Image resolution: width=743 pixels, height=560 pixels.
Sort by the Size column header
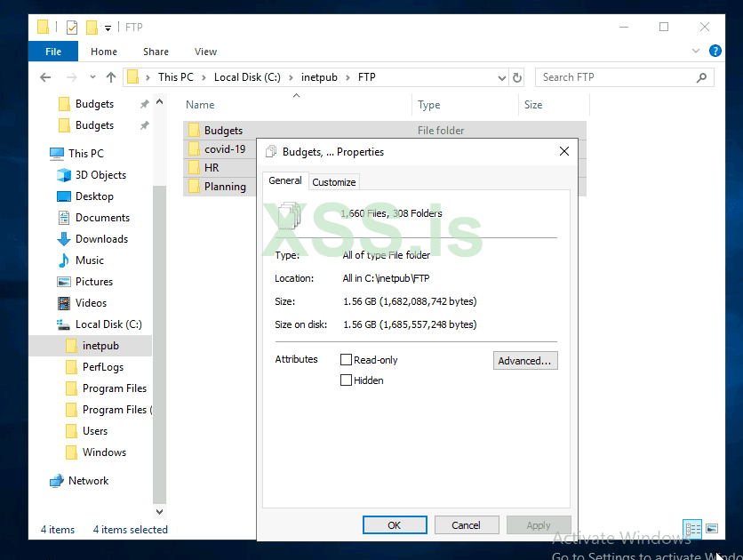point(555,105)
